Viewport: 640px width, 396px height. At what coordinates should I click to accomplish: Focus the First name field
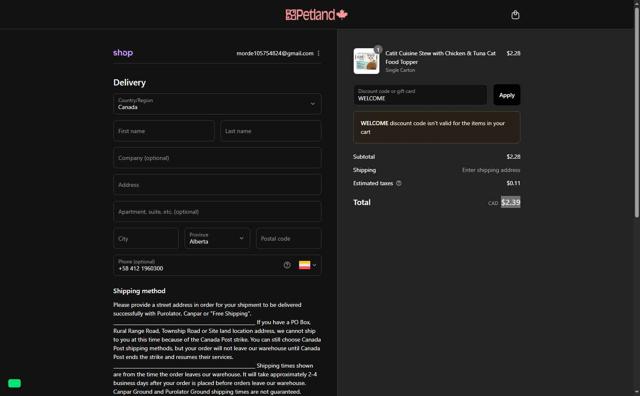click(x=164, y=131)
